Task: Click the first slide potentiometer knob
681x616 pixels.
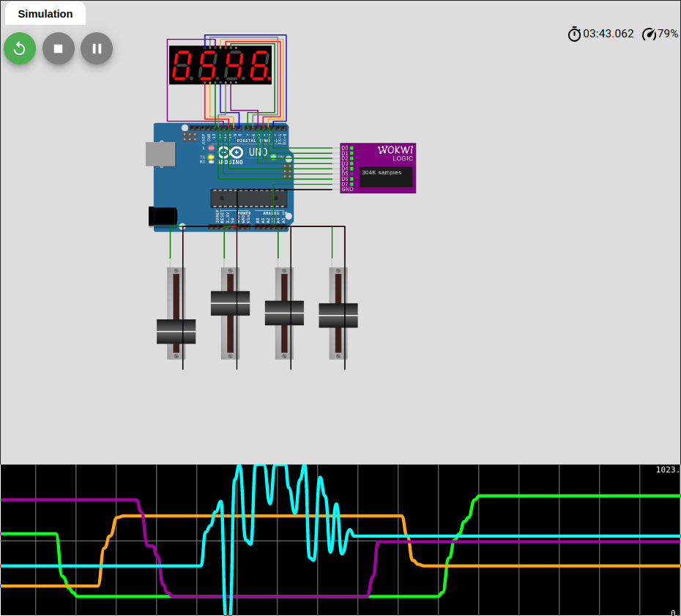Action: [176, 331]
